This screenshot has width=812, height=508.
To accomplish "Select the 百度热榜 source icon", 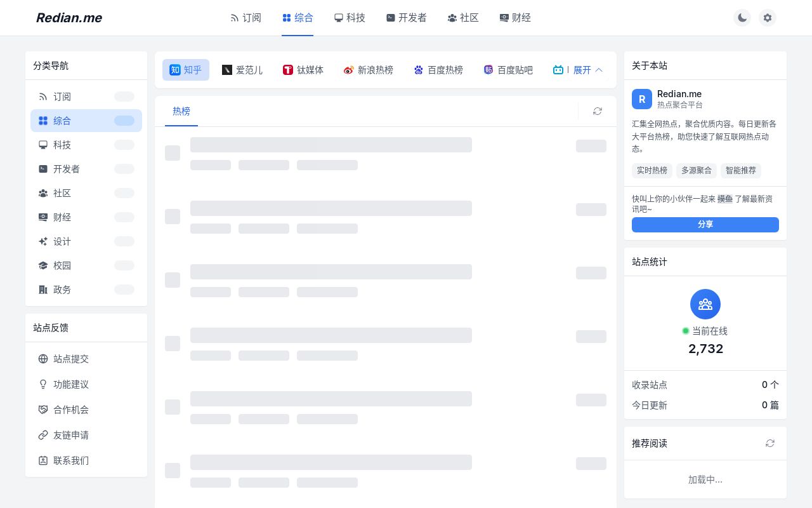I will (x=419, y=70).
